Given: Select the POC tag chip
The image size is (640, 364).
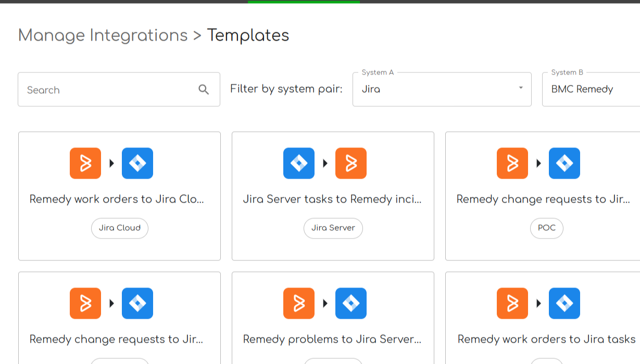Looking at the screenshot, I should pos(547,228).
